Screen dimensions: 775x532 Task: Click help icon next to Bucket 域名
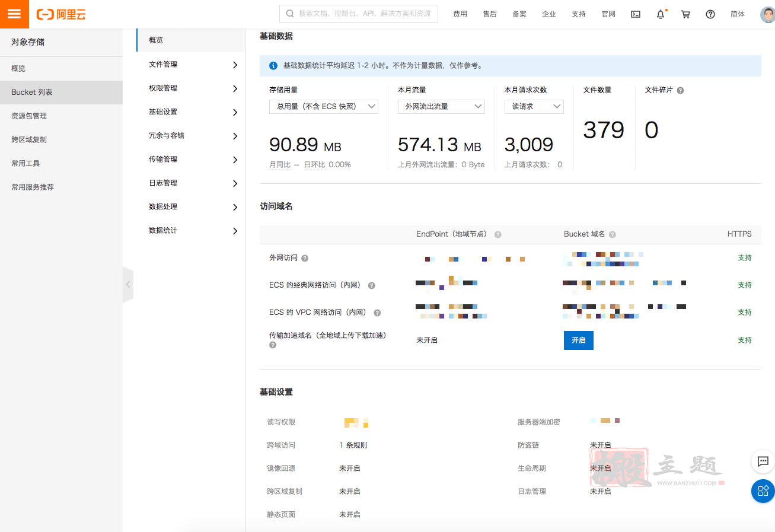612,234
